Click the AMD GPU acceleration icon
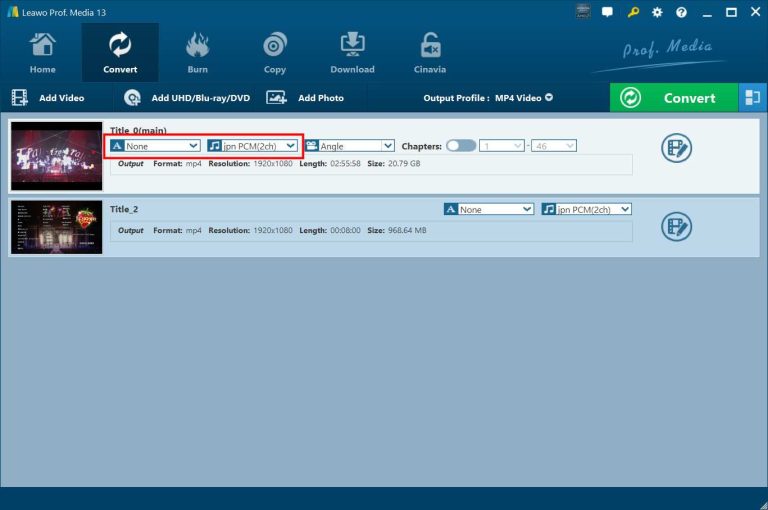 (x=583, y=12)
